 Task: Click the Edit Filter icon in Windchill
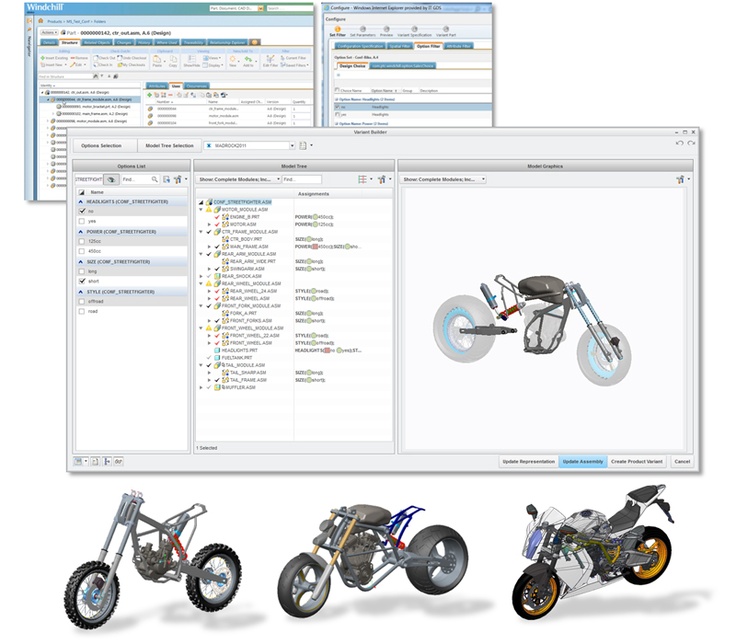[270, 59]
